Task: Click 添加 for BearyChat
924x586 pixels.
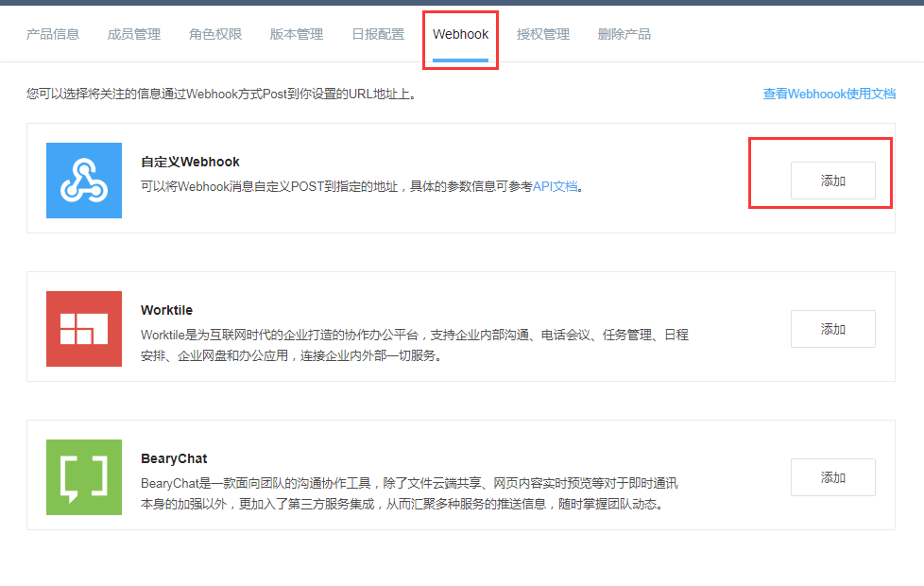Action: (x=832, y=477)
